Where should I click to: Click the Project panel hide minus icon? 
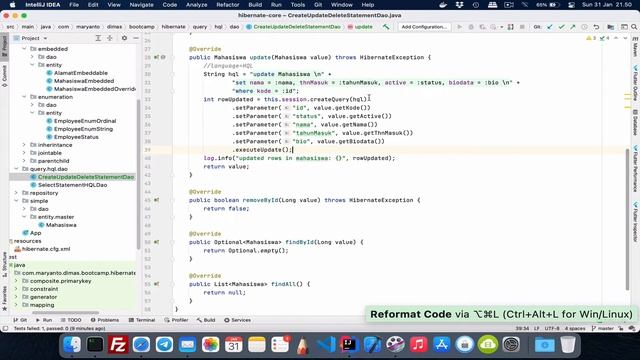tap(136, 38)
